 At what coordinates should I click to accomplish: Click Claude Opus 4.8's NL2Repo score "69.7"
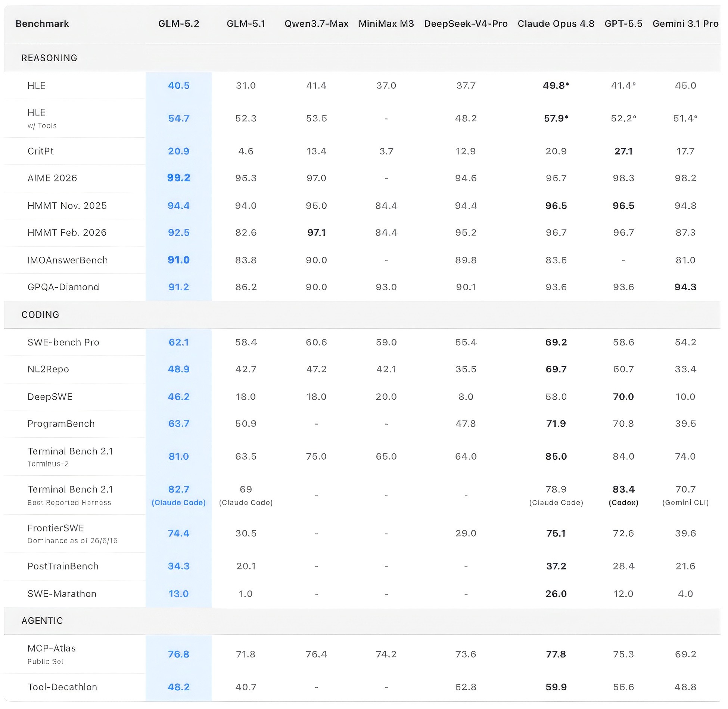[x=556, y=369]
